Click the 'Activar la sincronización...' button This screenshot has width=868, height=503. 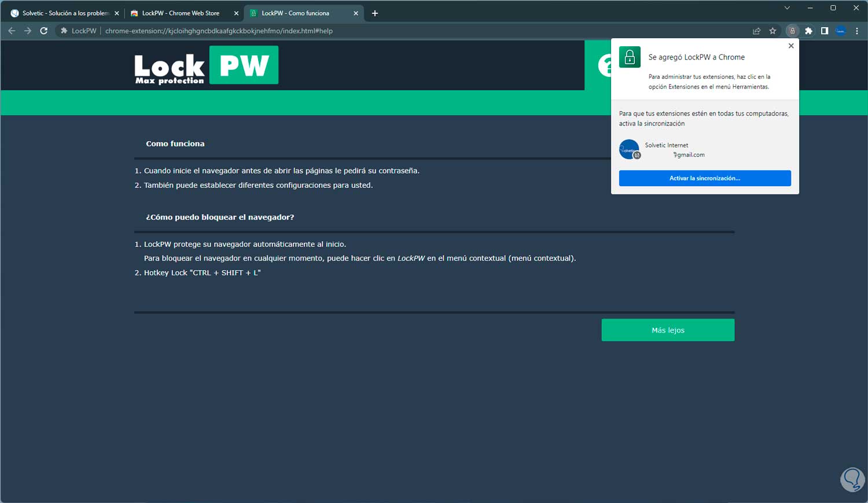click(x=705, y=178)
